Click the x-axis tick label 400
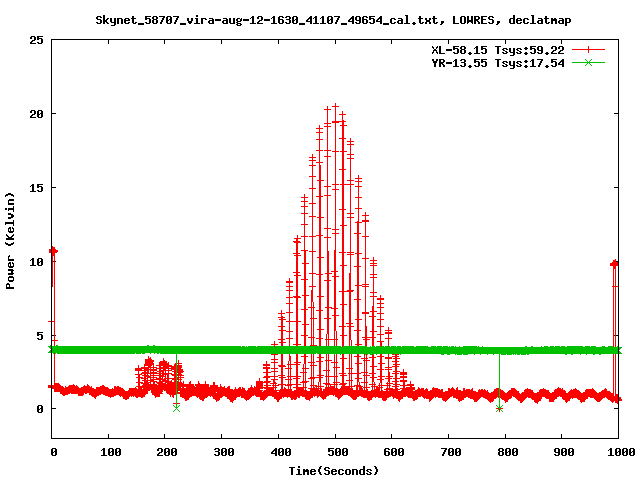The image size is (640, 480). (281, 452)
